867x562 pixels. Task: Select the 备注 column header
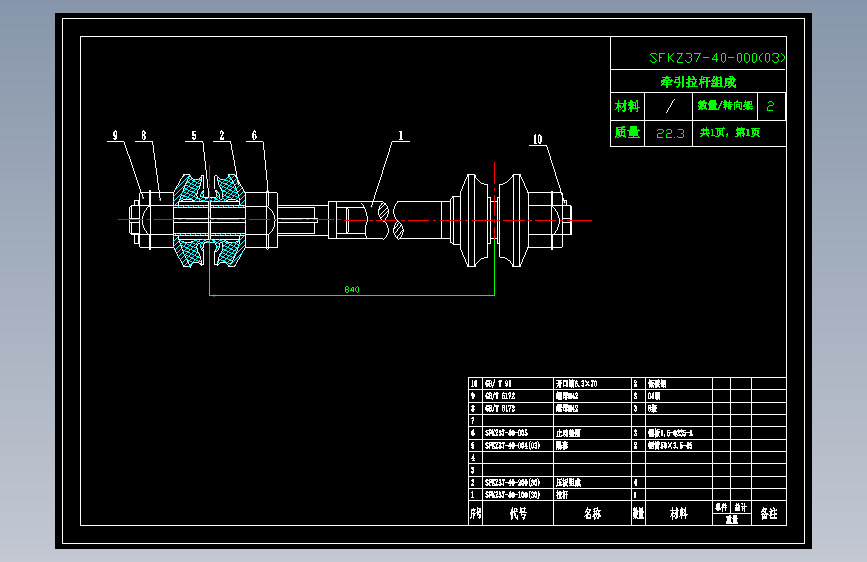tap(769, 514)
